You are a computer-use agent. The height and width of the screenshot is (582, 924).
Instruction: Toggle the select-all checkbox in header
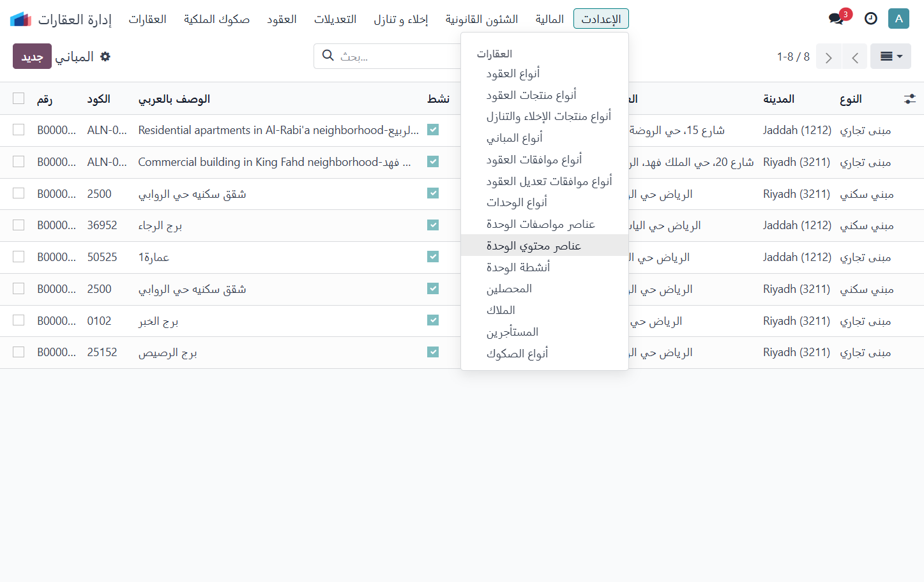pos(19,98)
